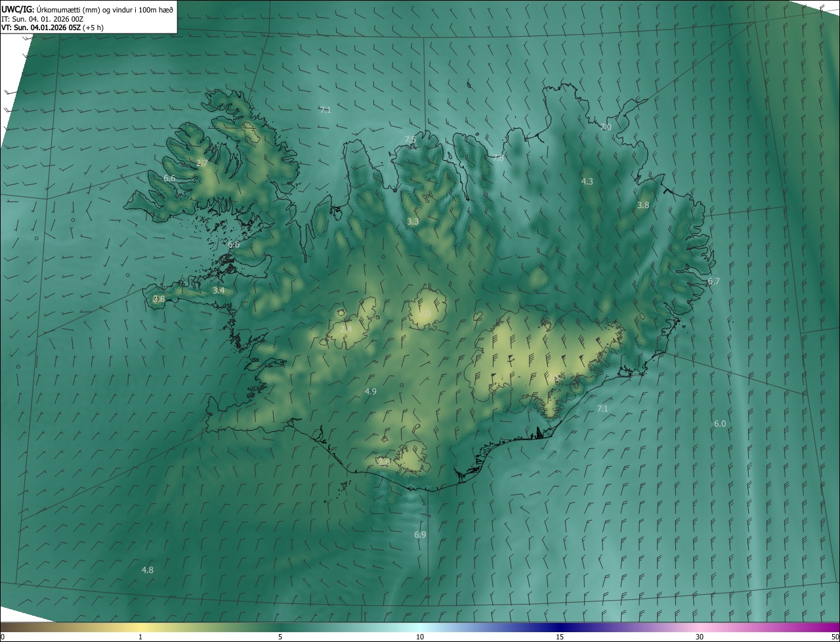Click the colour scale tick label 10
The width and height of the screenshot is (840, 642).
[x=420, y=637]
